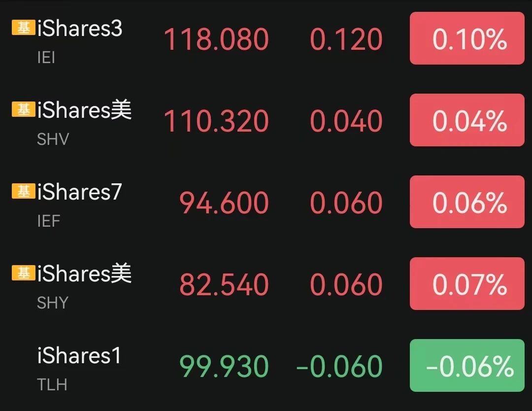Click the fund badge icon beside IEF
This screenshot has height=411, width=532.
pos(24,191)
